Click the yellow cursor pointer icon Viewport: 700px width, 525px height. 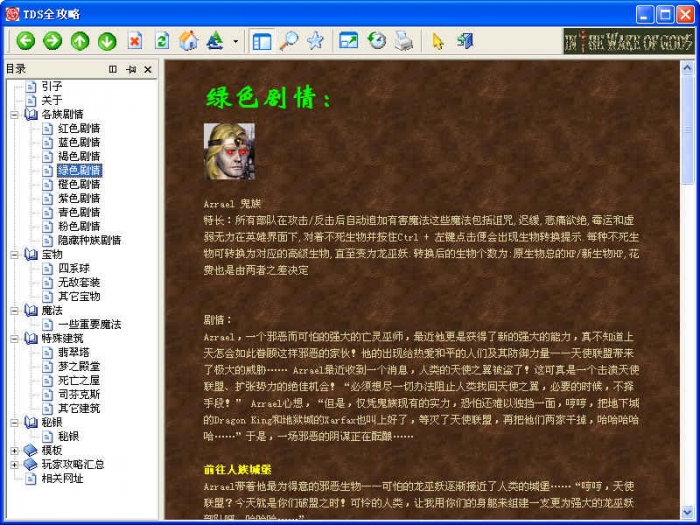pos(438,42)
